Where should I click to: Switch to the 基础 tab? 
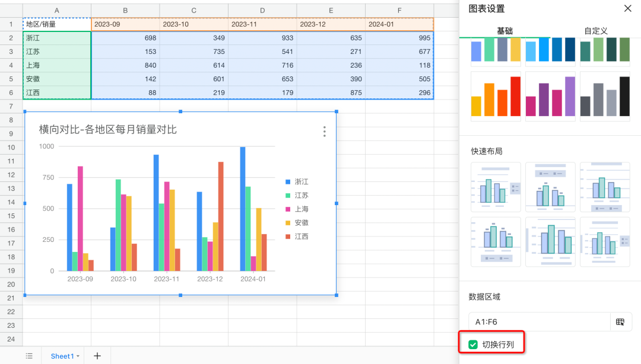(504, 31)
